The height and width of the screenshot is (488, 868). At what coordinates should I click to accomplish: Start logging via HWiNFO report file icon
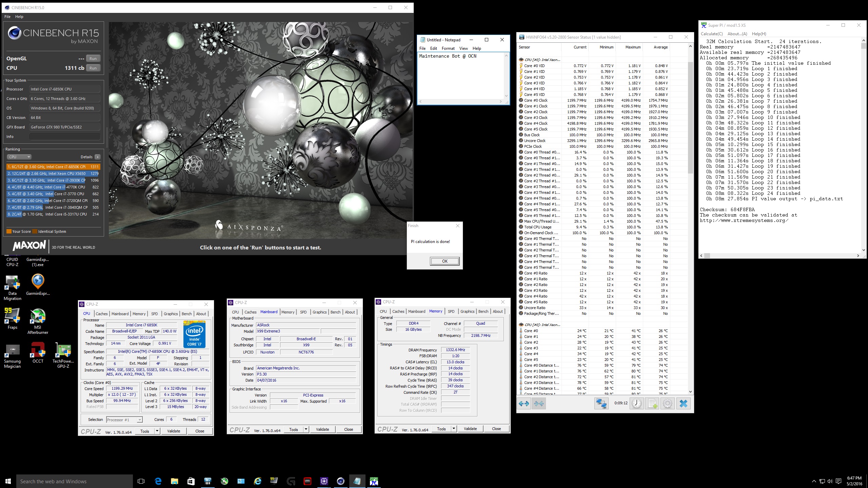pyautogui.click(x=652, y=404)
